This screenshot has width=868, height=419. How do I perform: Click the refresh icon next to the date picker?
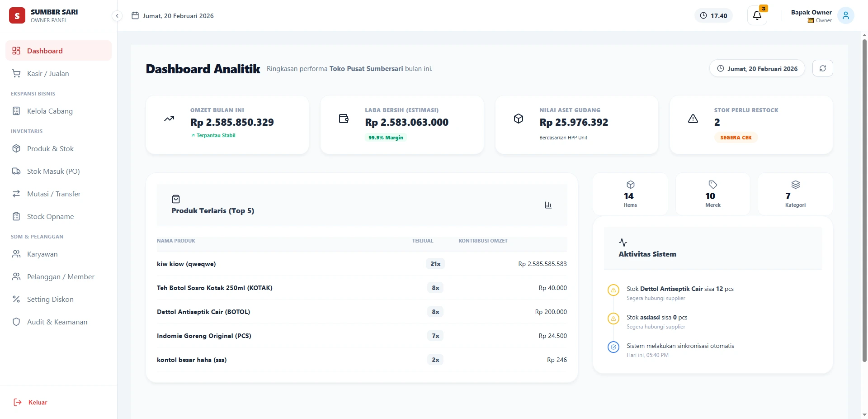(x=823, y=68)
